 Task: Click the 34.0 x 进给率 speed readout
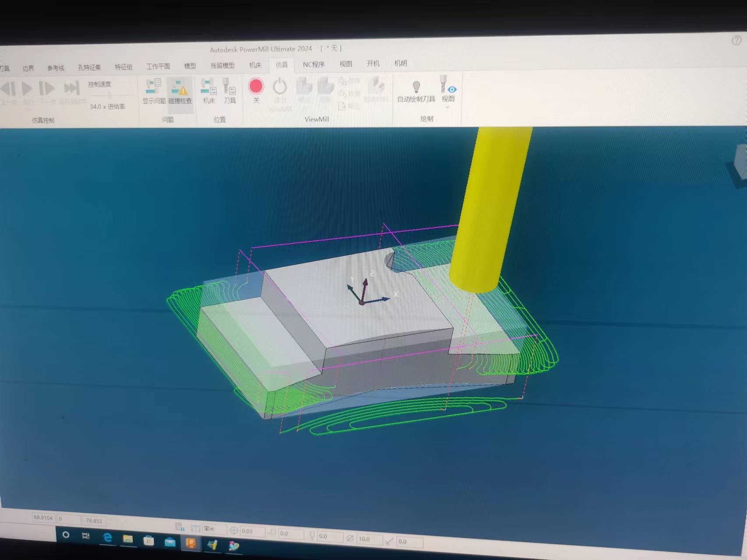pos(107,106)
